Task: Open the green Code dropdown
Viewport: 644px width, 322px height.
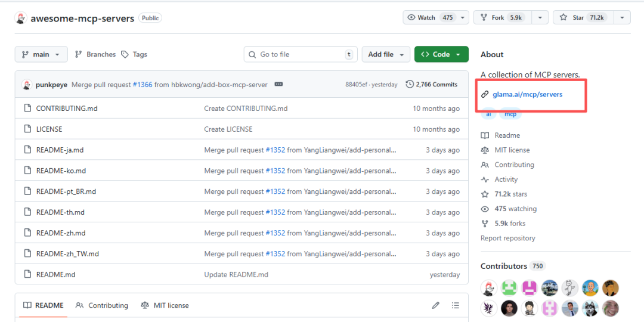Action: click(x=441, y=54)
